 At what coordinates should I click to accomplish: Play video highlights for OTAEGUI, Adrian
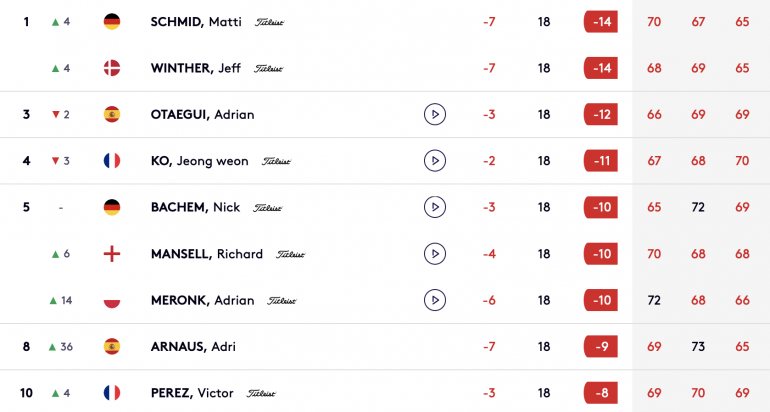[x=435, y=114]
